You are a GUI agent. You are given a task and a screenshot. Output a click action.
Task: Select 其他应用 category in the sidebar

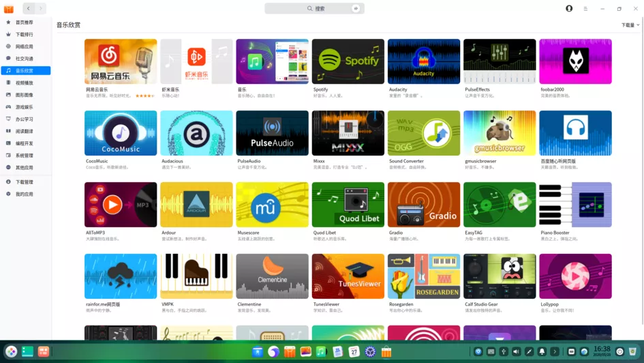point(25,167)
